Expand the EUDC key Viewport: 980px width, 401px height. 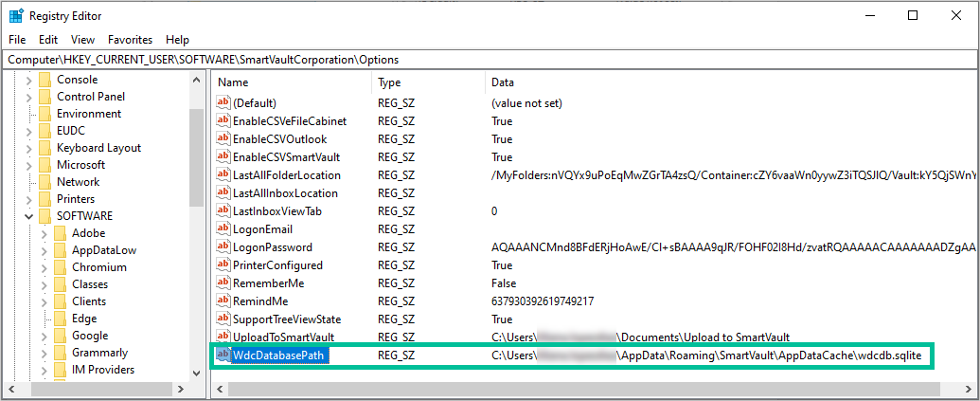point(28,132)
